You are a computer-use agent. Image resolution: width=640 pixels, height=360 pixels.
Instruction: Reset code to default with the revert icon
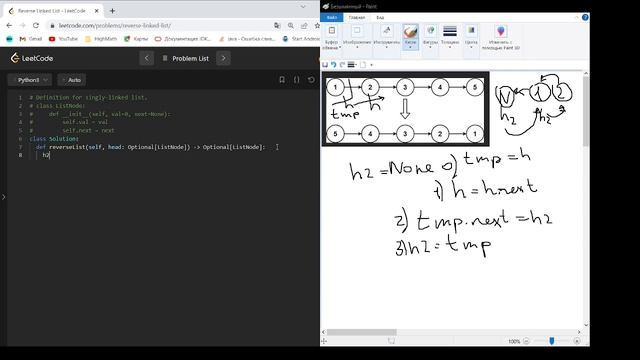pyautogui.click(x=311, y=80)
